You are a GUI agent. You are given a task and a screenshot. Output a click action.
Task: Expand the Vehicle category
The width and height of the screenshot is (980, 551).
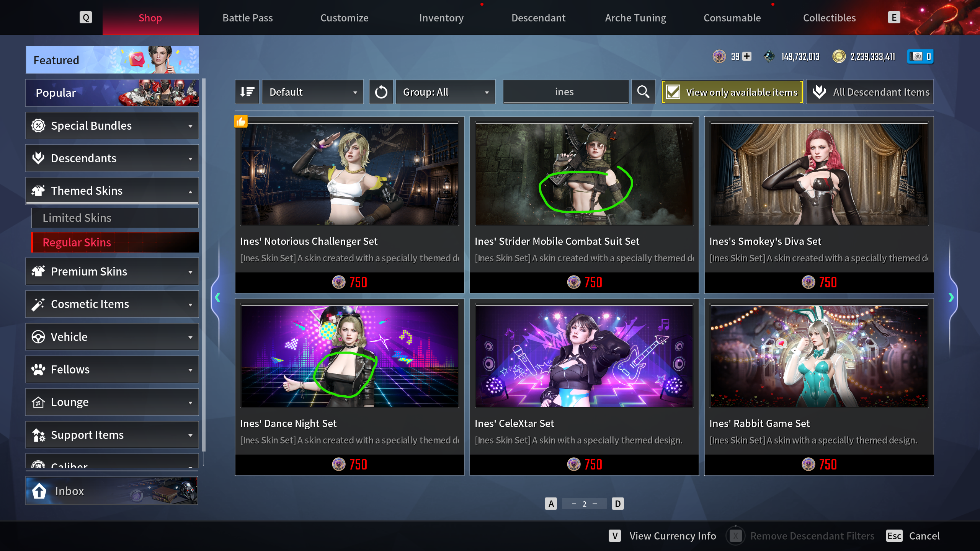click(x=112, y=337)
